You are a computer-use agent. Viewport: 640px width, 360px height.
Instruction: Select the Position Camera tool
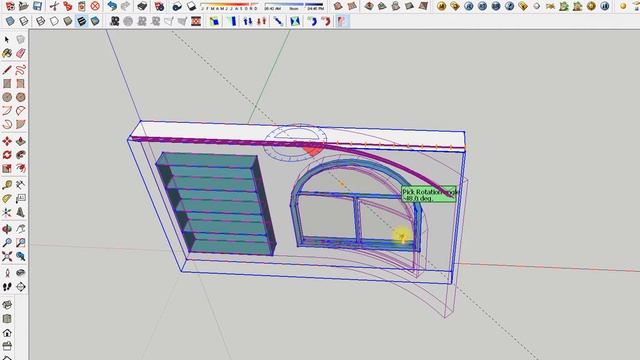7,273
